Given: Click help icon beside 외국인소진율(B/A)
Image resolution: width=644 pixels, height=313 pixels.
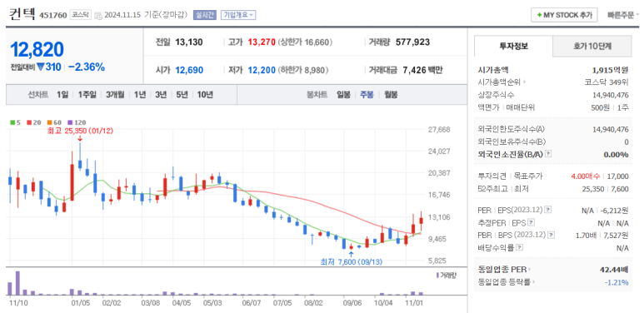Looking at the screenshot, I should [x=548, y=154].
